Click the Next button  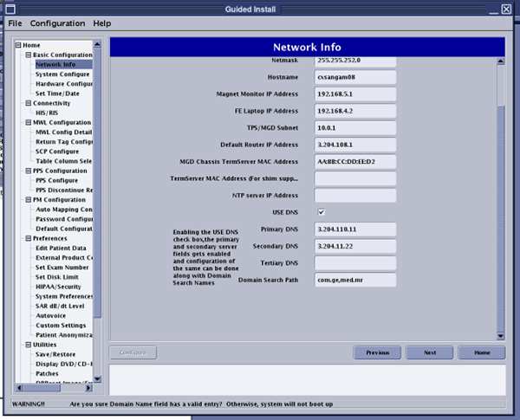coord(430,352)
